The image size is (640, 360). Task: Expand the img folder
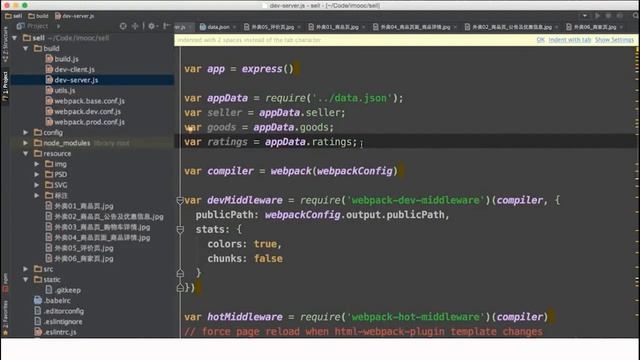click(x=37, y=164)
